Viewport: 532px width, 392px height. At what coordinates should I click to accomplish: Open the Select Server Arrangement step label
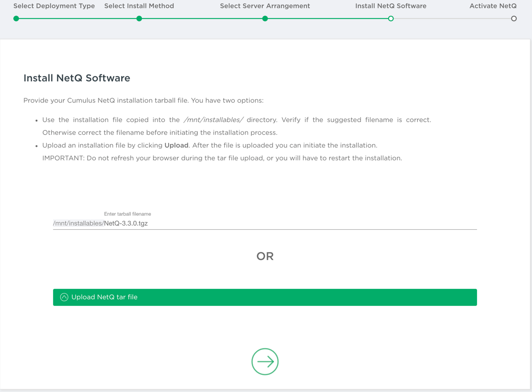point(265,6)
